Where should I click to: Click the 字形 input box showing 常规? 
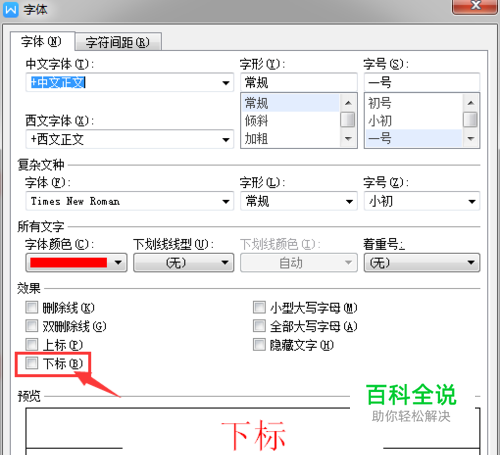299,82
